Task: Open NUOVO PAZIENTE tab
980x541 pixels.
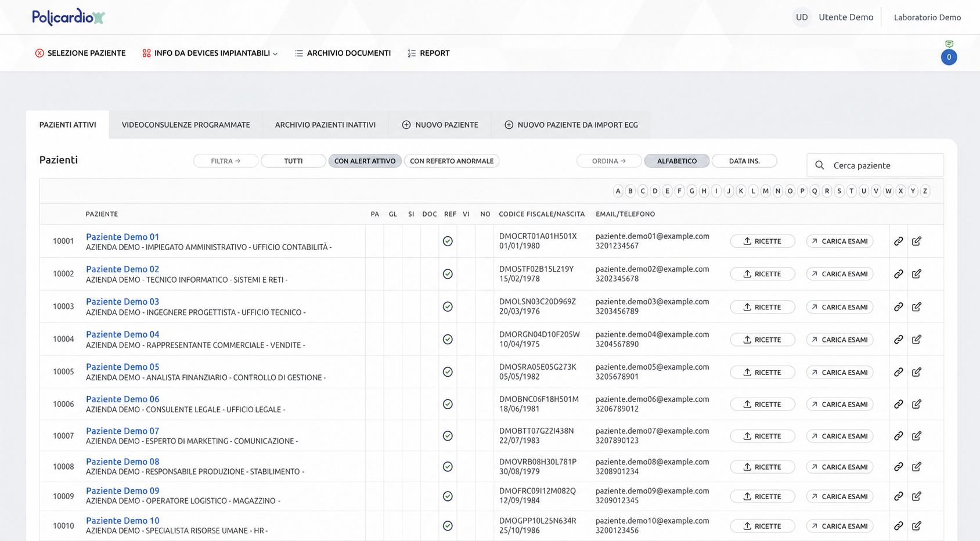Action: click(x=440, y=125)
